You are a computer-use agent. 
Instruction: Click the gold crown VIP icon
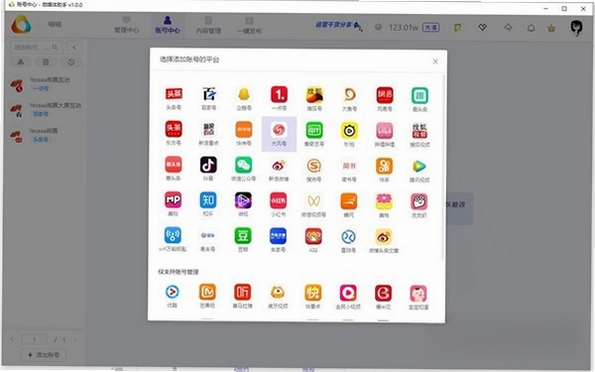(x=551, y=28)
